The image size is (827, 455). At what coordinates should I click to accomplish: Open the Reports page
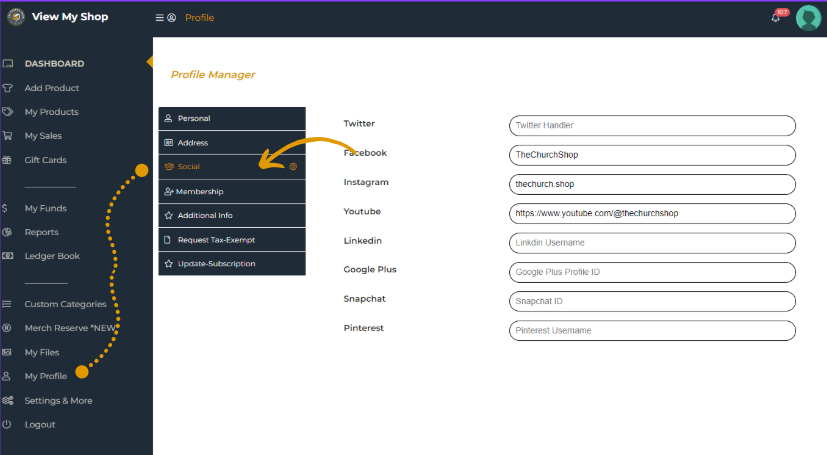[x=42, y=232]
